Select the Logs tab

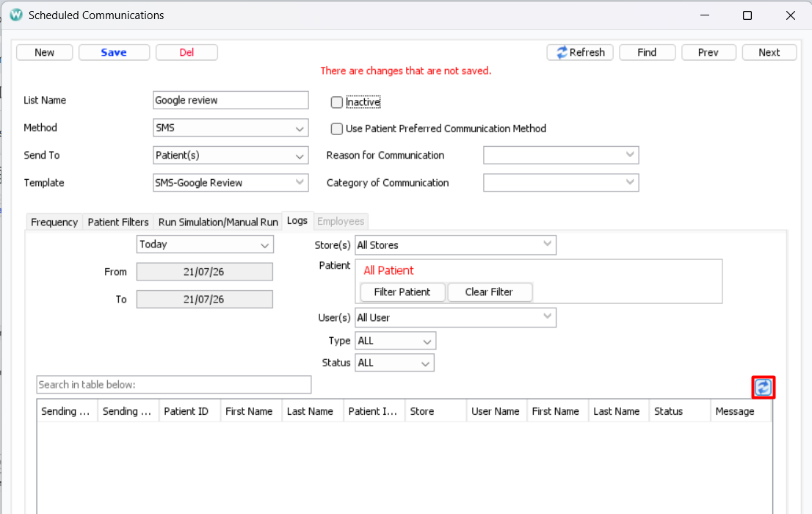297,221
